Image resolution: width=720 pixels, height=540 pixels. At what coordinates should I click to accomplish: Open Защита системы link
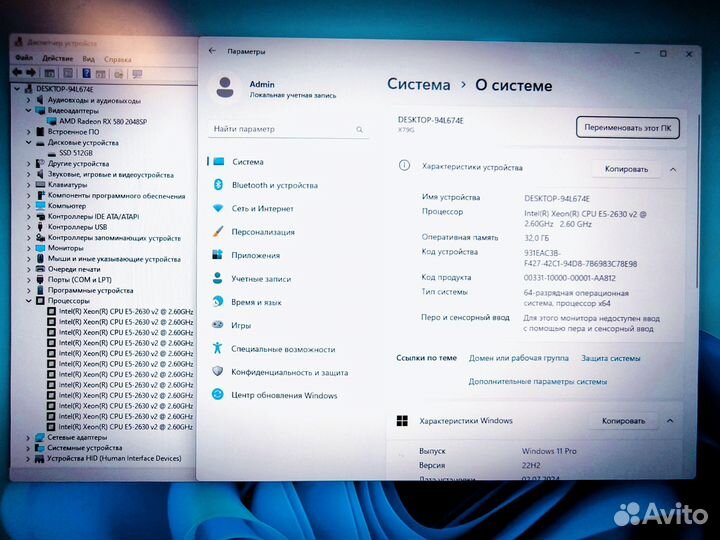(610, 358)
